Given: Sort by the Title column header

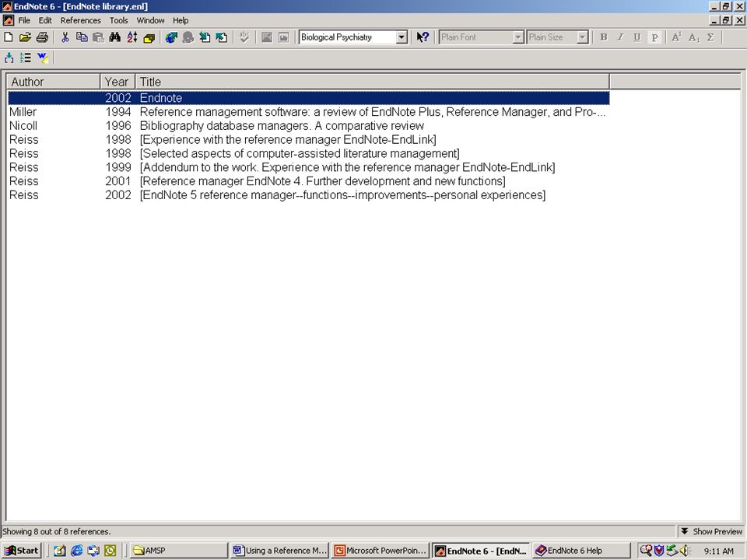Looking at the screenshot, I should pyautogui.click(x=372, y=82).
